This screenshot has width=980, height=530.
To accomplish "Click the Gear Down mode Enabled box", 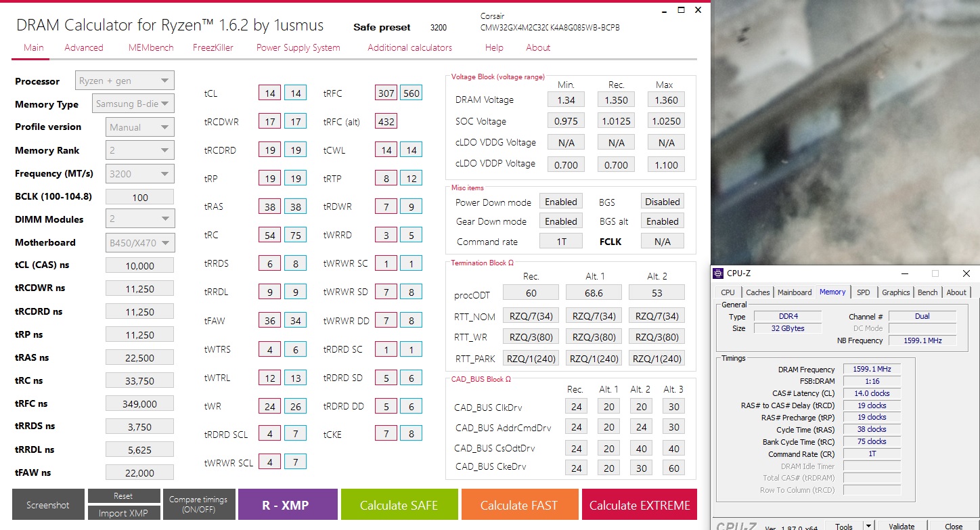I will click(x=561, y=221).
